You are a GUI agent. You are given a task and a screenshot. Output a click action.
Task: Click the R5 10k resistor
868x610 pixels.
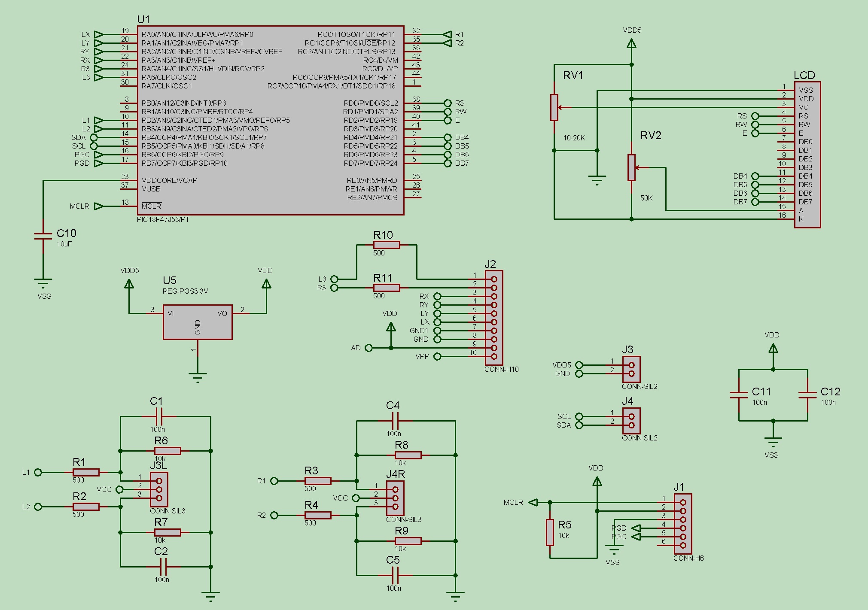(x=550, y=532)
